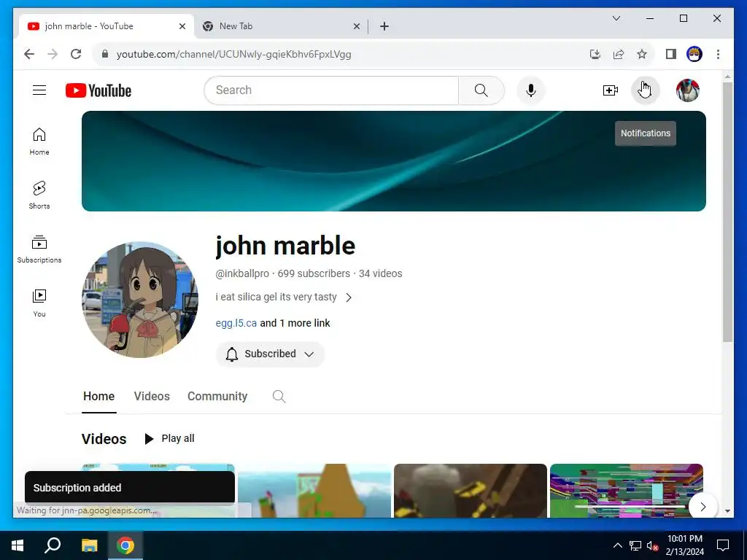Screen dimensions: 747x560
Task: Open Chrome tab search chevron
Action: pyautogui.click(x=616, y=18)
